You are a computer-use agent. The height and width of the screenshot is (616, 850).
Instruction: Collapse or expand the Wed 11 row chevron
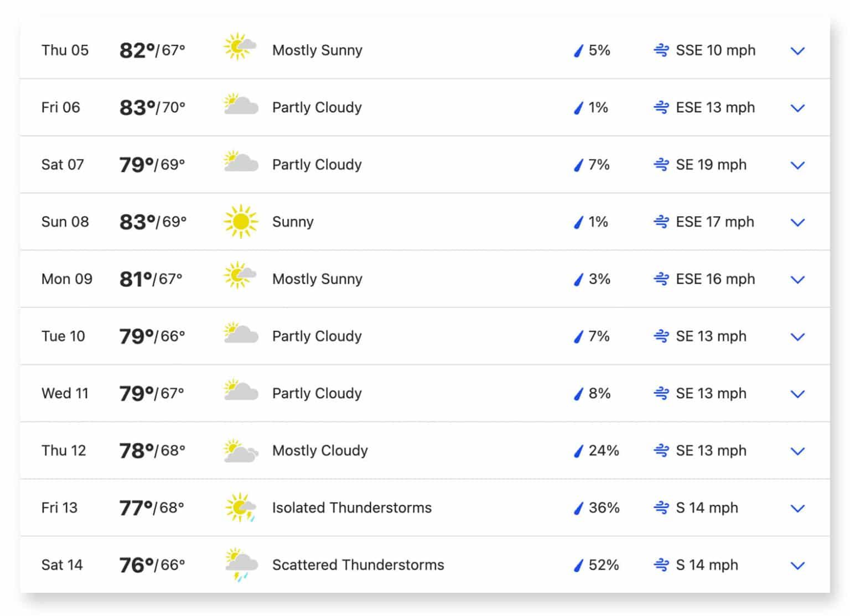point(798,394)
